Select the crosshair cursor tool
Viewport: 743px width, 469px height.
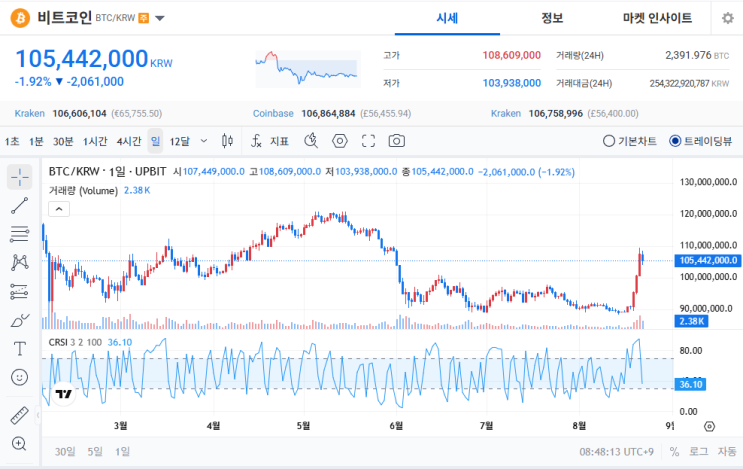[x=19, y=177]
